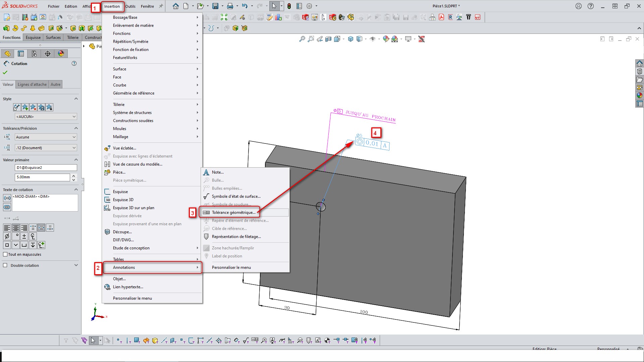Image resolution: width=644 pixels, height=362 pixels.
Task: Collapse the Valeur primaire section
Action: coord(76,160)
